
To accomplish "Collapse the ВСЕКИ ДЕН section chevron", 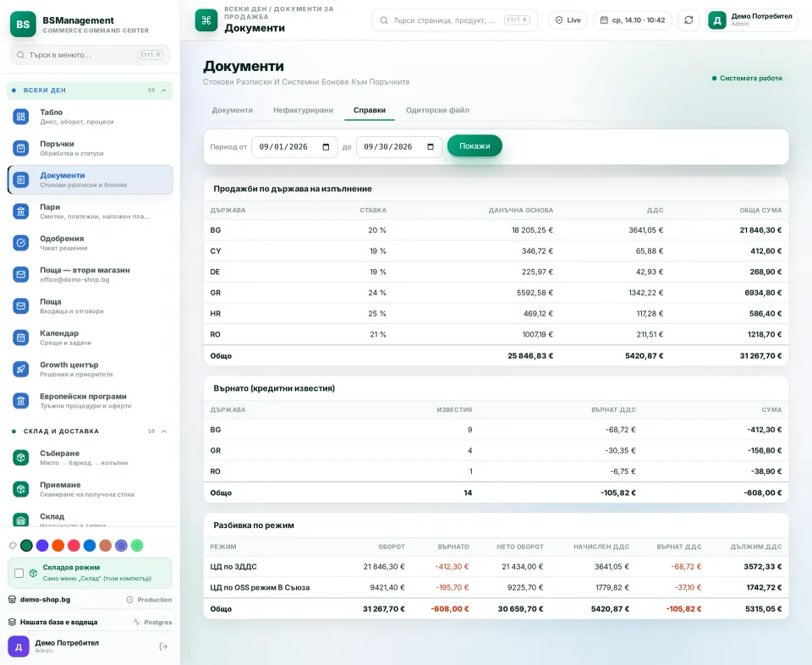I will coord(163,91).
